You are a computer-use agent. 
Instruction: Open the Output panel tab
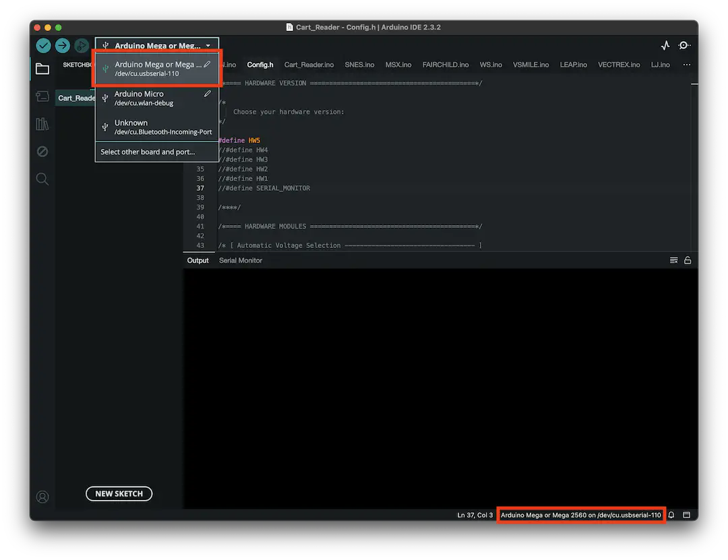click(x=198, y=261)
